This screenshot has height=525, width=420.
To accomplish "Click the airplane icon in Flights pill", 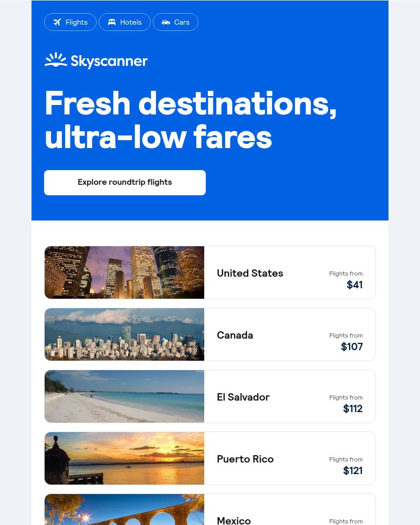I will click(57, 22).
